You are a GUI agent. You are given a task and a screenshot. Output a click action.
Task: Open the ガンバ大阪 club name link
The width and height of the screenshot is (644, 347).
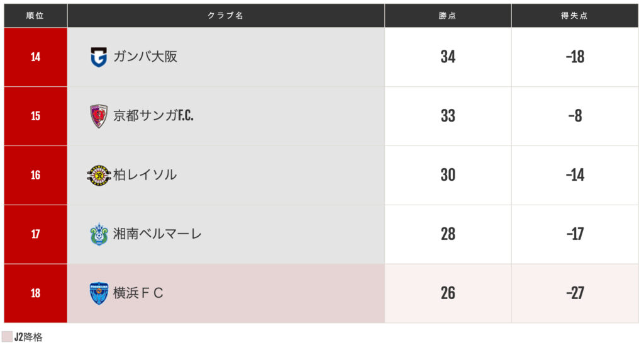[x=145, y=57]
